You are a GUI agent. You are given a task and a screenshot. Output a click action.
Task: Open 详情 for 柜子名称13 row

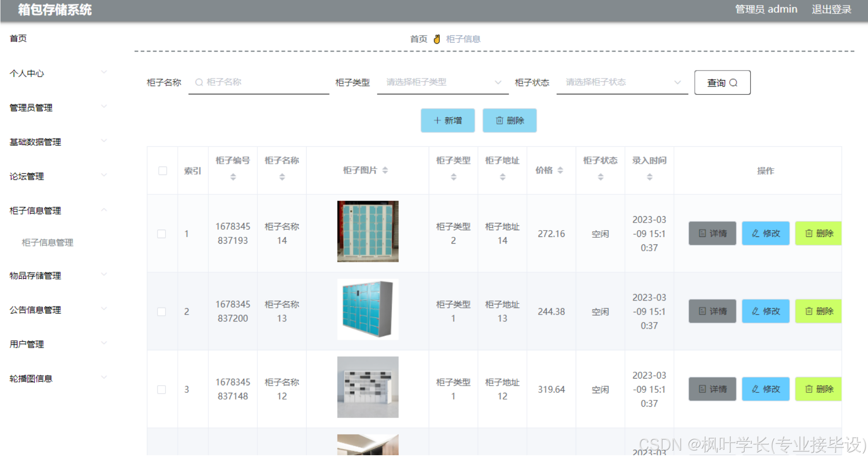[713, 311]
